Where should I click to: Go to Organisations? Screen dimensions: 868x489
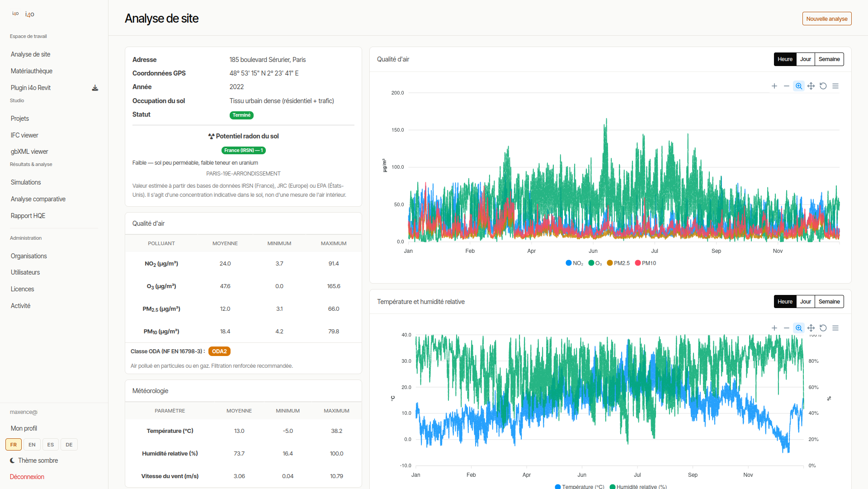[x=29, y=256]
